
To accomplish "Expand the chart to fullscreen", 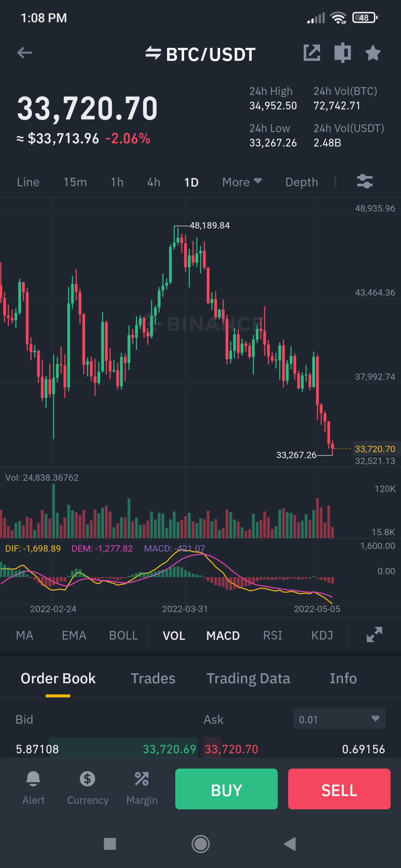I will [374, 635].
